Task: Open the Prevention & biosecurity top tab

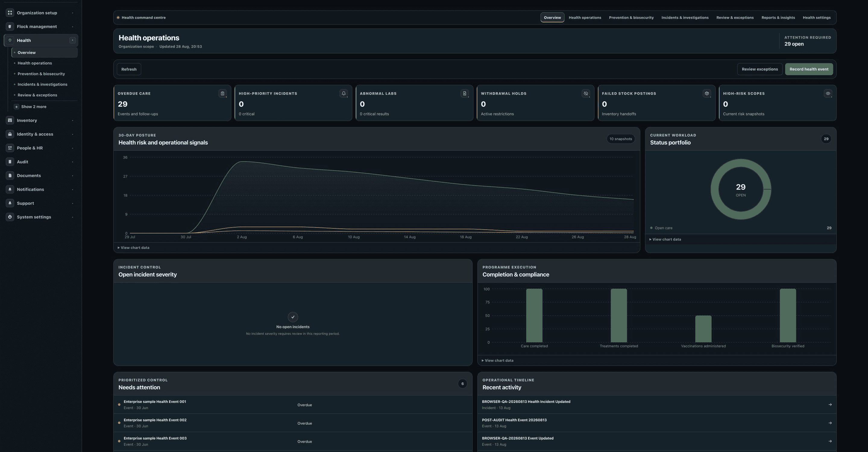Action: pyautogui.click(x=631, y=17)
